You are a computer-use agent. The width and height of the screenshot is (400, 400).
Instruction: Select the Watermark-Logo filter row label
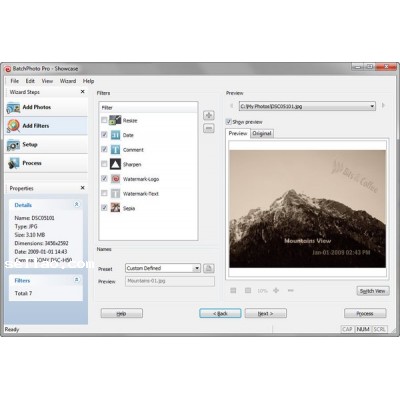tap(141, 179)
